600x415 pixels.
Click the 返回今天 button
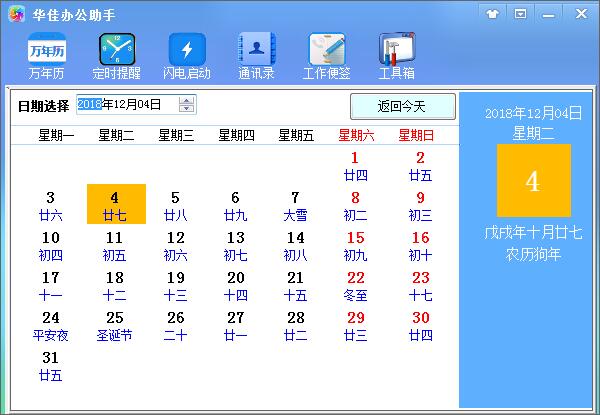point(402,105)
